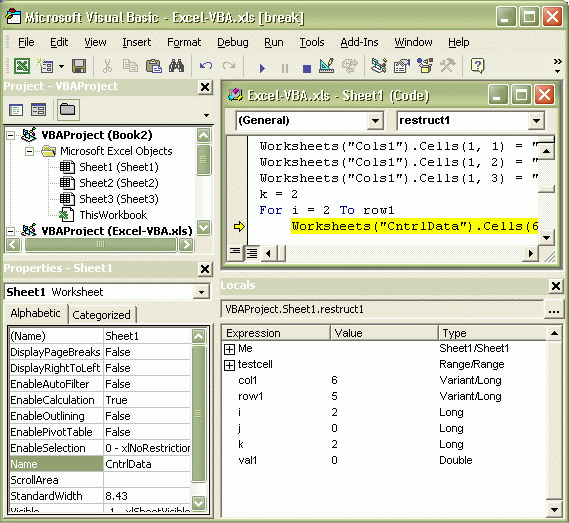The height and width of the screenshot is (523, 569).
Task: Click the Find binoculars icon
Action: coord(176,66)
